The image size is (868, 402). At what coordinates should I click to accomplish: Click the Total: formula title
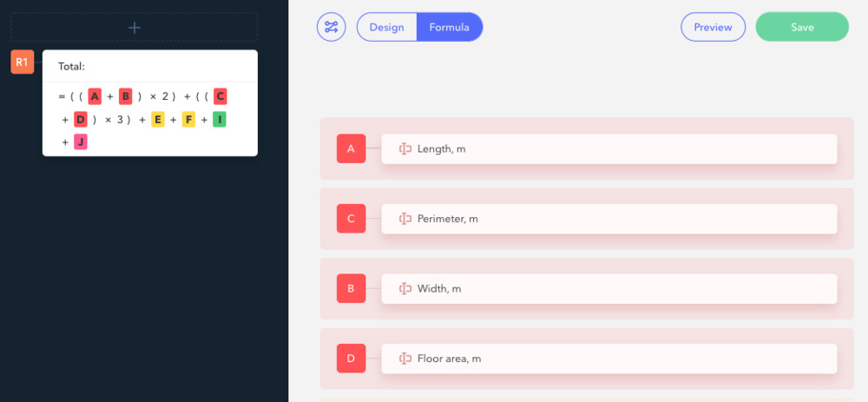[71, 67]
